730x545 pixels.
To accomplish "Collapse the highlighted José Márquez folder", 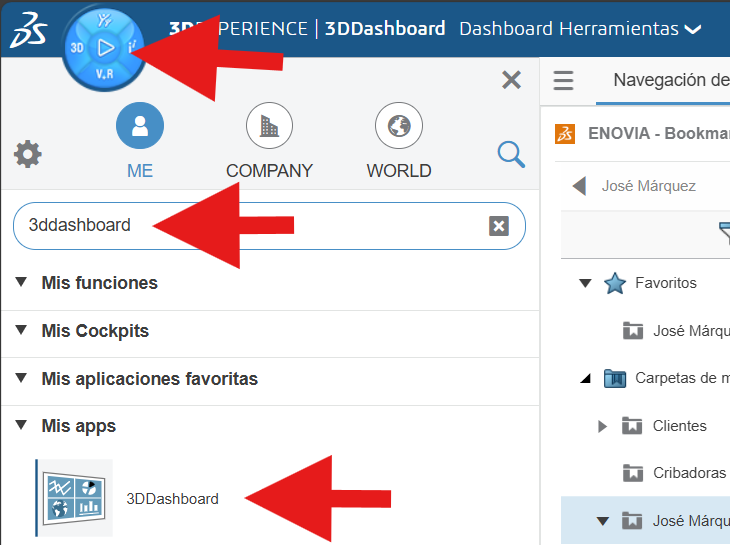I will tap(603, 521).
